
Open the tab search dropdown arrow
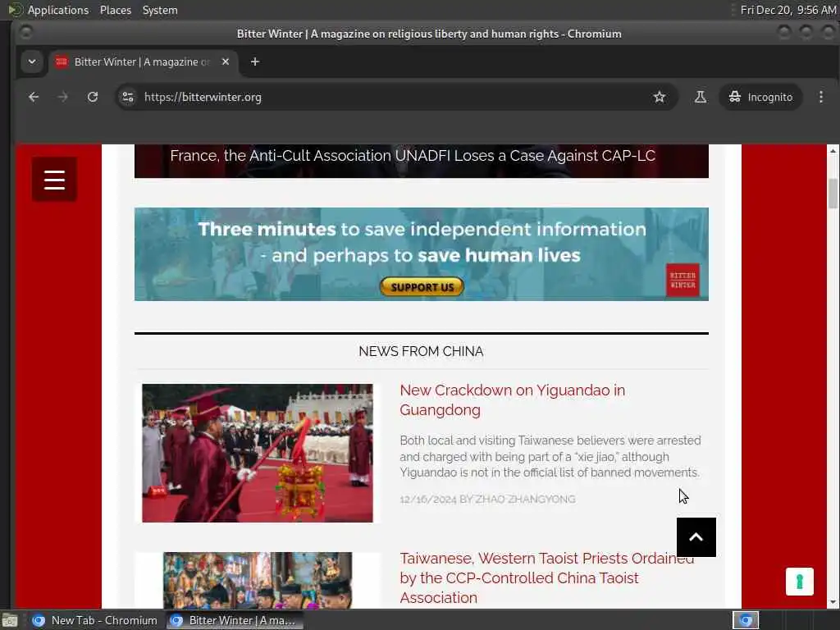[32, 62]
